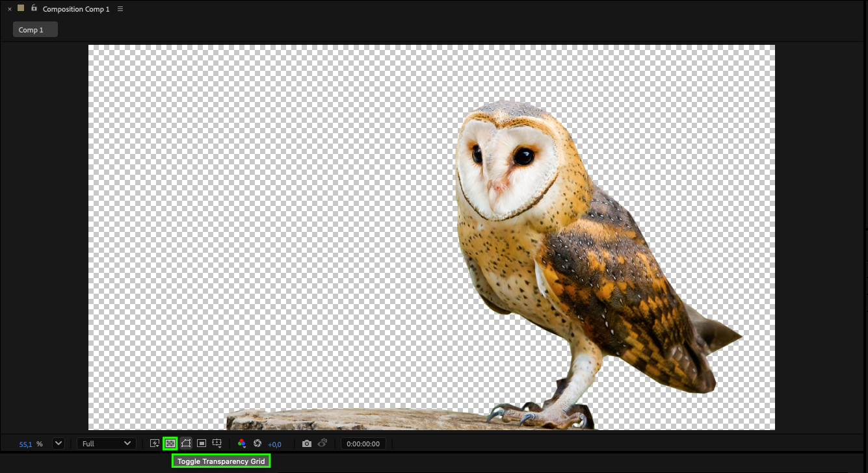Adjust the +0,0 exposure value
This screenshot has width=868, height=473.
[274, 444]
